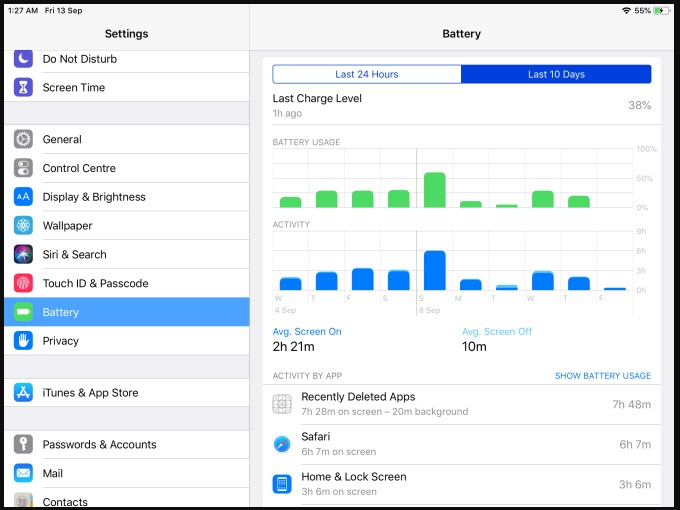680x510 pixels.
Task: Open Recently Deleted Apps activity row
Action: click(x=461, y=404)
